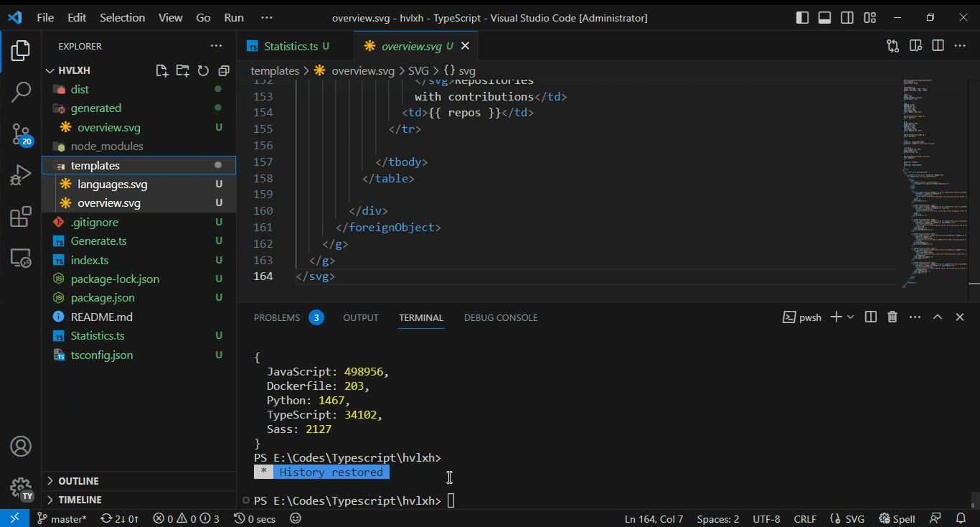The width and height of the screenshot is (980, 527).
Task: Close the terminal panel
Action: pos(960,317)
